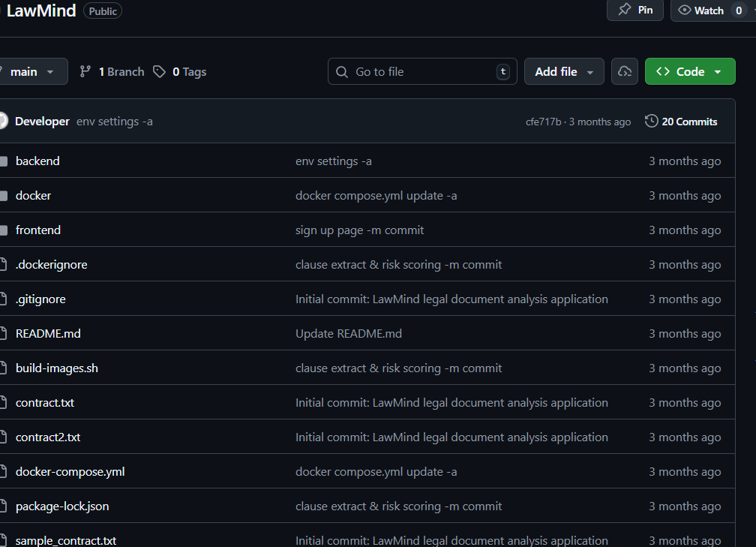
Task: Open the docker folder
Action: 33,195
